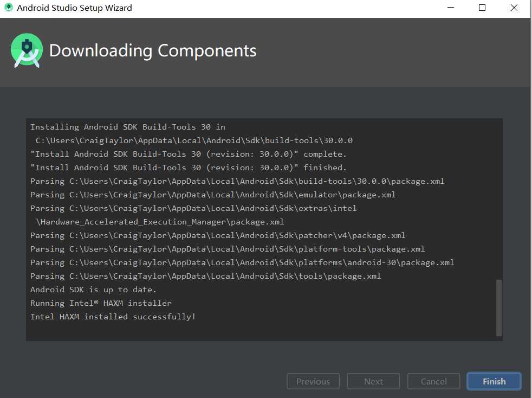The height and width of the screenshot is (398, 532).
Task: Select the platform-tools\package.xml parsing line
Action: point(228,249)
